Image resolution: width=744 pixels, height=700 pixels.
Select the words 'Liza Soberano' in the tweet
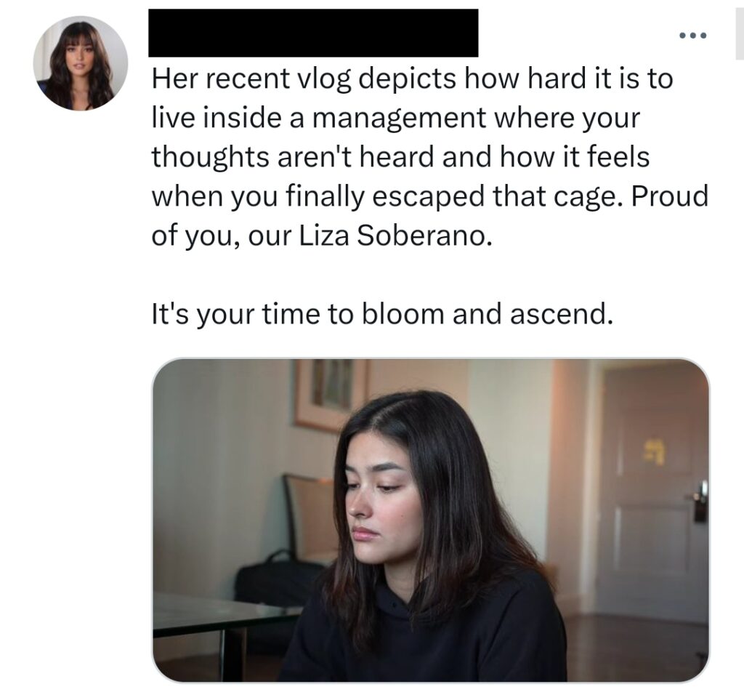(392, 236)
